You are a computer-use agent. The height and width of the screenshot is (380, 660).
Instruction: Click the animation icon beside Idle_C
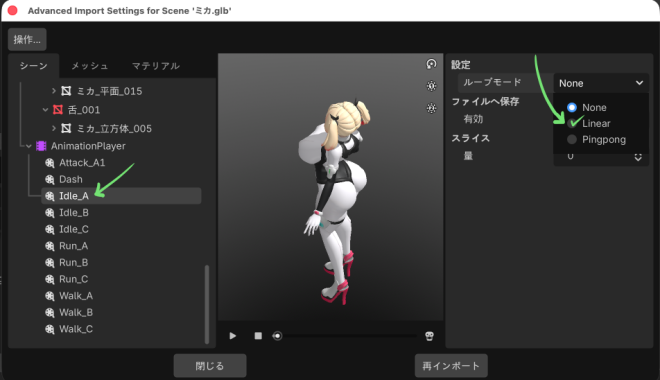click(50, 229)
